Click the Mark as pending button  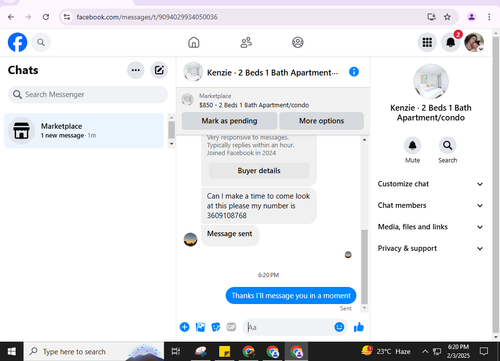point(229,121)
